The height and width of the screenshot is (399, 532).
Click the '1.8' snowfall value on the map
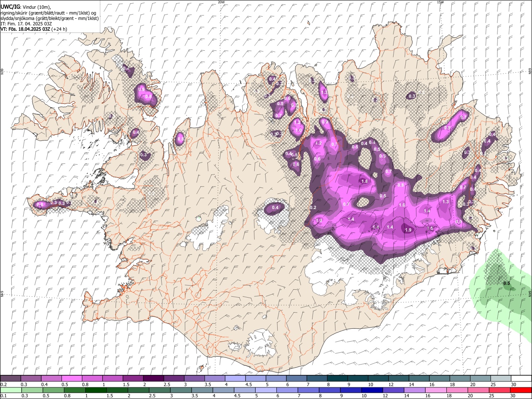365,181
